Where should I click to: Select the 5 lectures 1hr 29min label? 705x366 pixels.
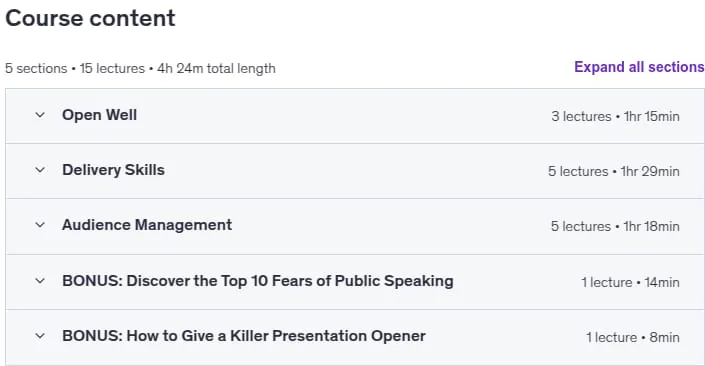pos(614,171)
